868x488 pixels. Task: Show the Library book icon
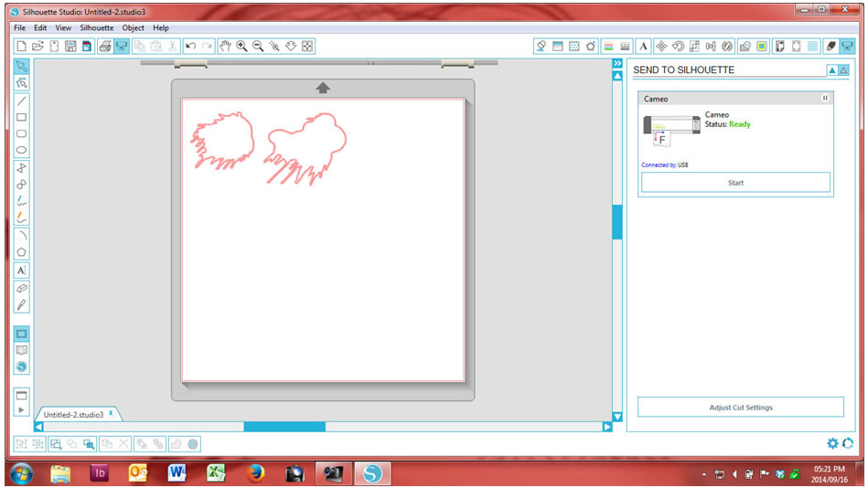click(x=22, y=350)
